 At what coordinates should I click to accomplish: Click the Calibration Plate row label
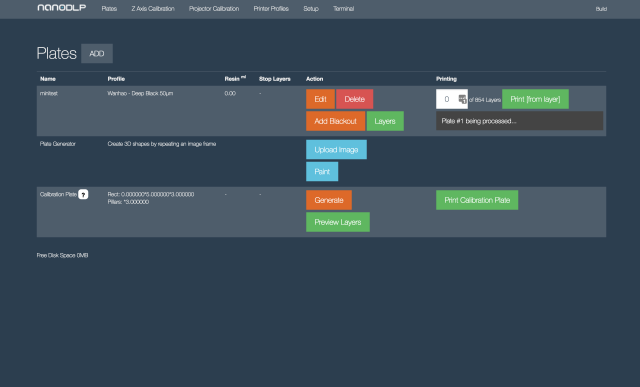tap(58, 194)
